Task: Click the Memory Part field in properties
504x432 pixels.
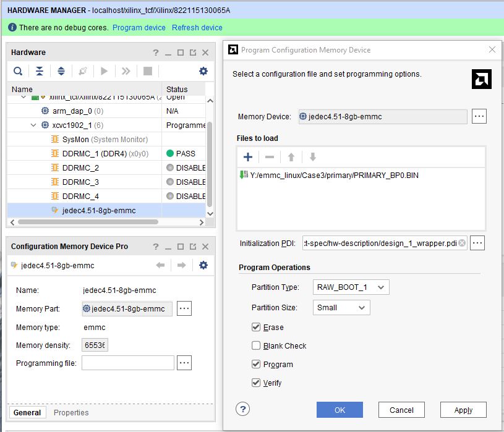Action: tap(127, 308)
